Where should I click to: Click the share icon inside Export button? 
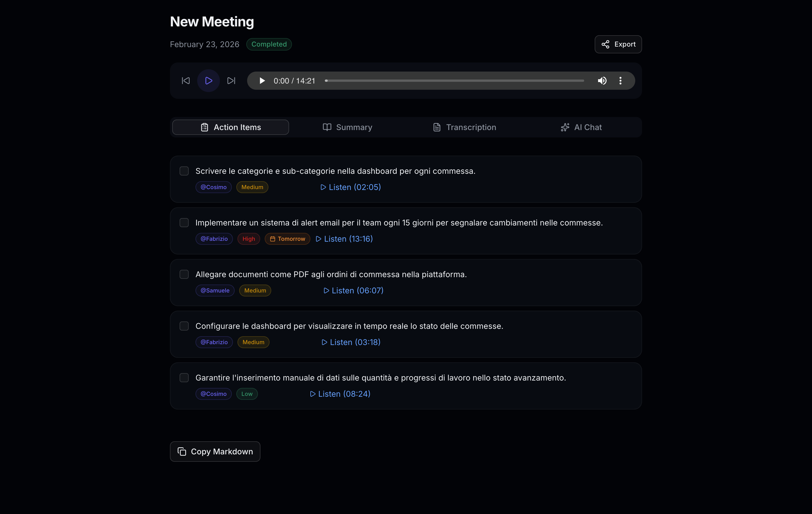click(x=605, y=44)
